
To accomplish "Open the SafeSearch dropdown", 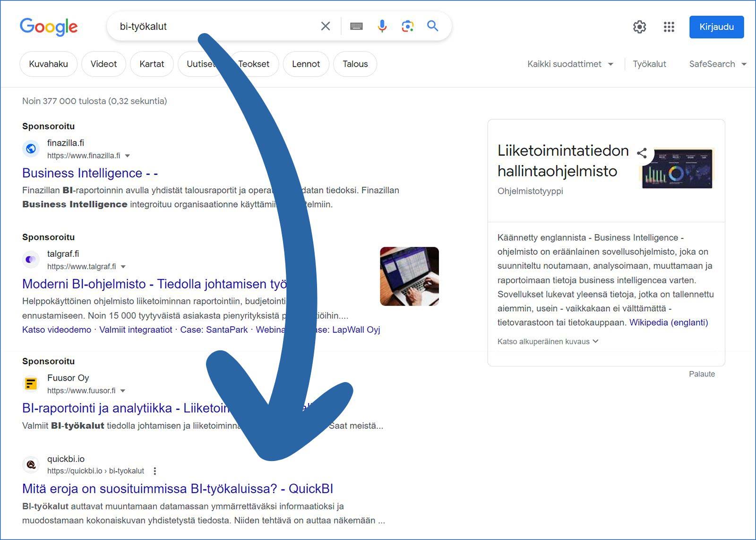I will pos(717,64).
